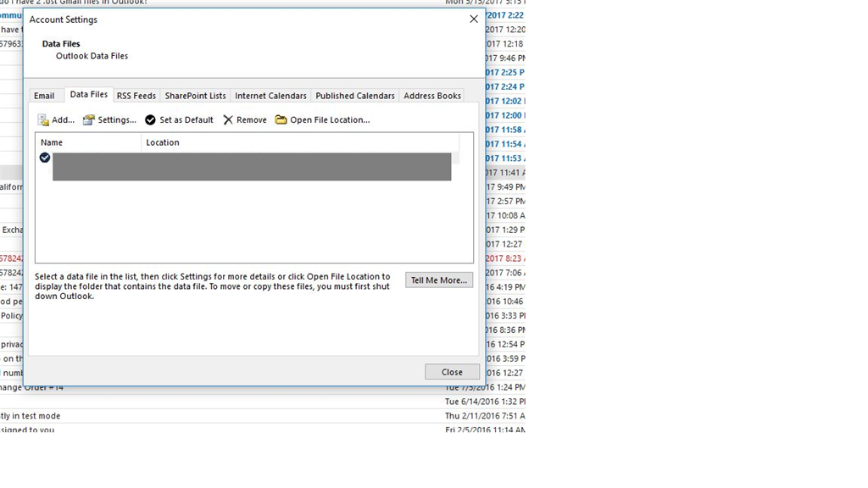
Task: Sort by the Name column header
Action: point(88,142)
